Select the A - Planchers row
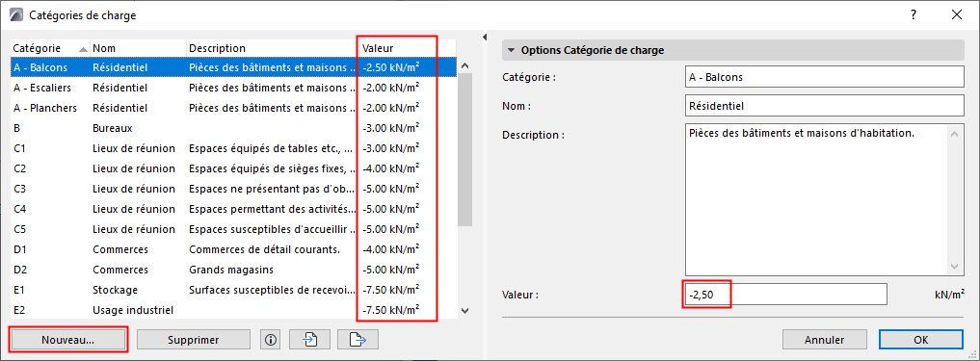980x361 pixels. 234,108
